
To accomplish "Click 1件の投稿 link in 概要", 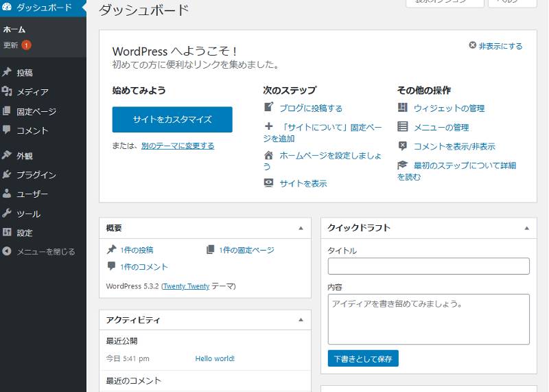I will click(137, 250).
